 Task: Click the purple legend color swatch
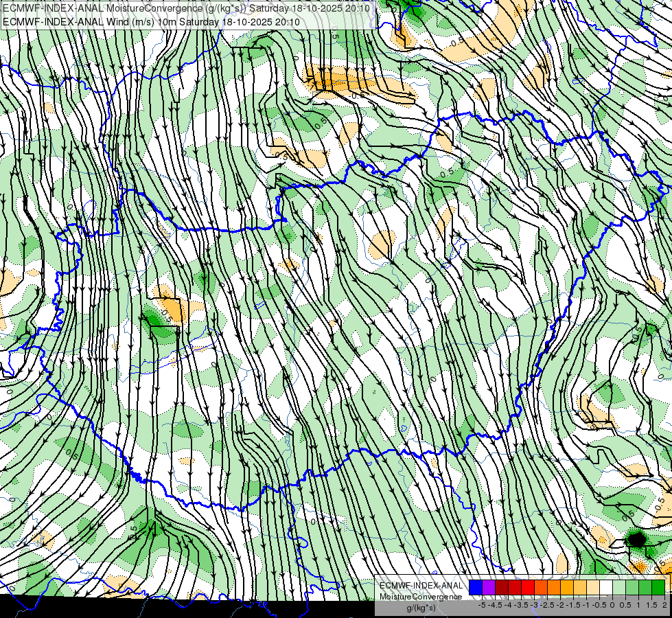489,587
